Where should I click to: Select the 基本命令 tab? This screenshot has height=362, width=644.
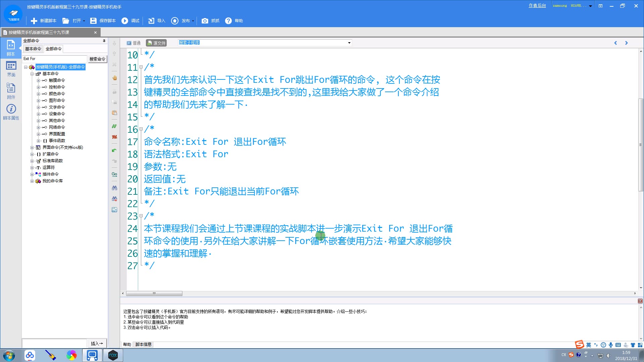coord(33,49)
